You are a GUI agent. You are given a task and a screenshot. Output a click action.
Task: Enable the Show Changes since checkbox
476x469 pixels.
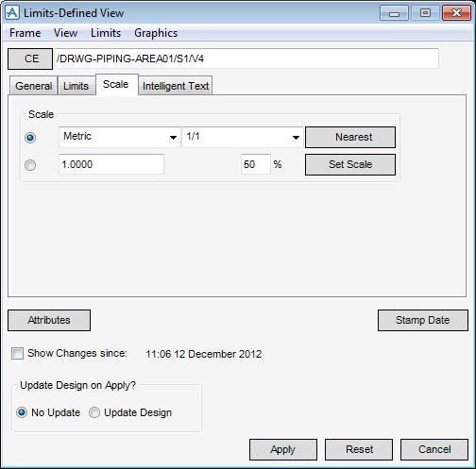(x=17, y=353)
